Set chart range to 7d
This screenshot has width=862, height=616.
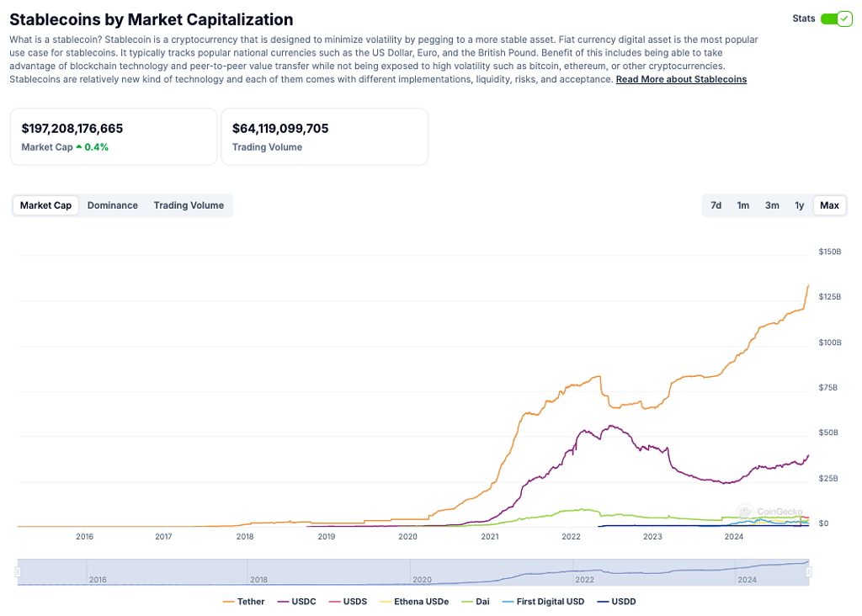click(x=716, y=205)
